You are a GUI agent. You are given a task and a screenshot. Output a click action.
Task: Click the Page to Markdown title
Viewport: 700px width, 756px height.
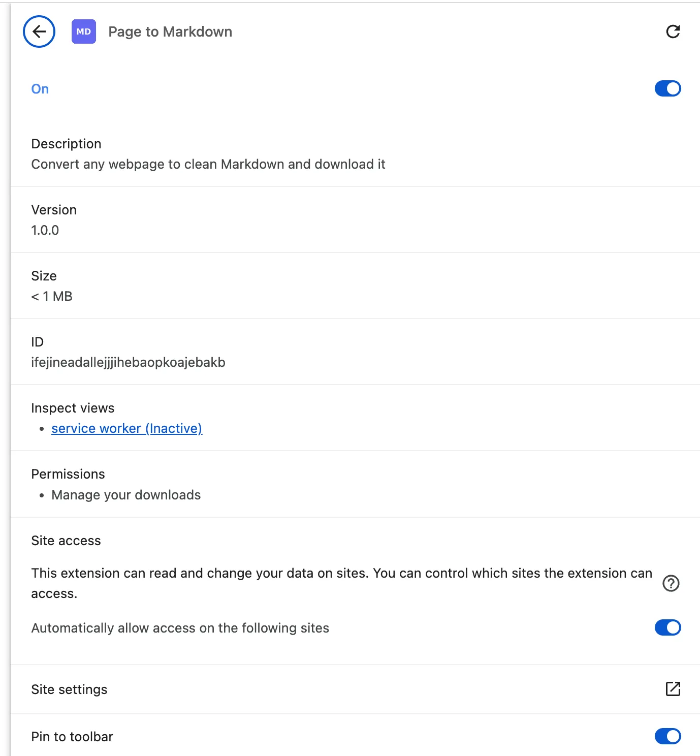[x=170, y=31]
